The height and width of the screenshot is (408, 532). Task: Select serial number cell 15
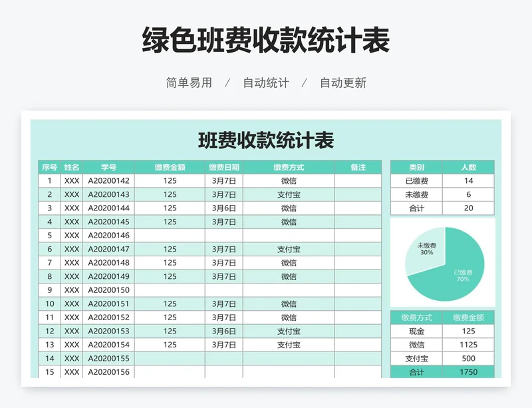coord(49,371)
